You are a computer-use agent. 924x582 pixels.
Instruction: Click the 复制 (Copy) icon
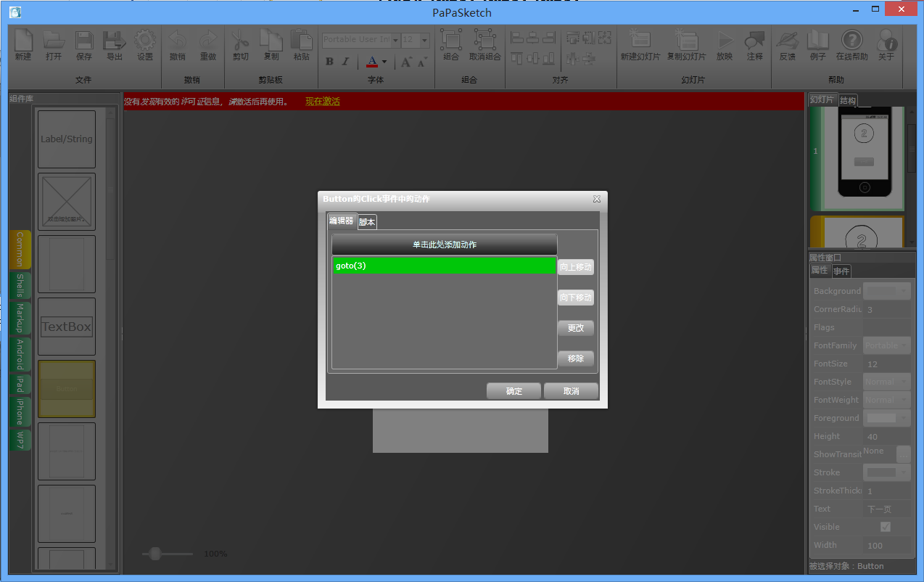(x=271, y=40)
